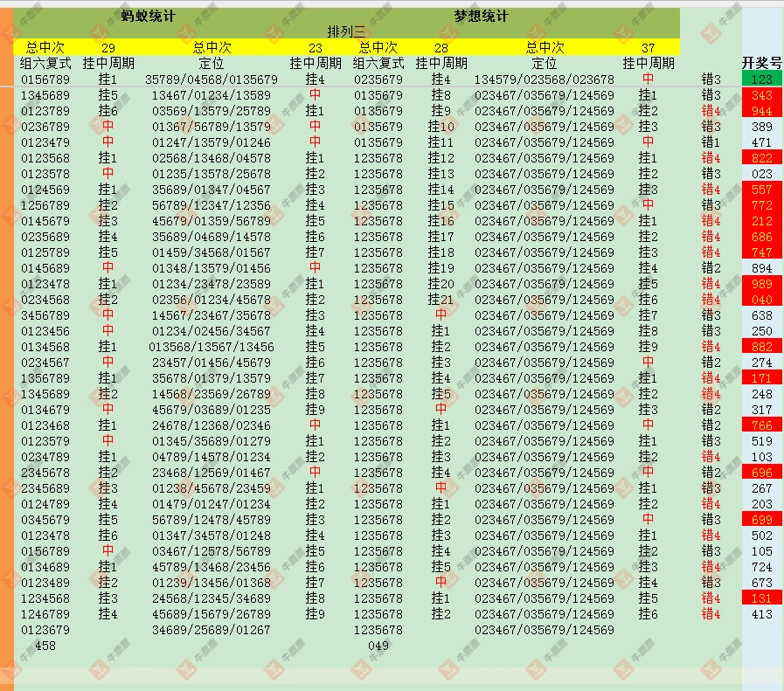
Task: Click draw number cell '389'
Action: pyautogui.click(x=761, y=127)
